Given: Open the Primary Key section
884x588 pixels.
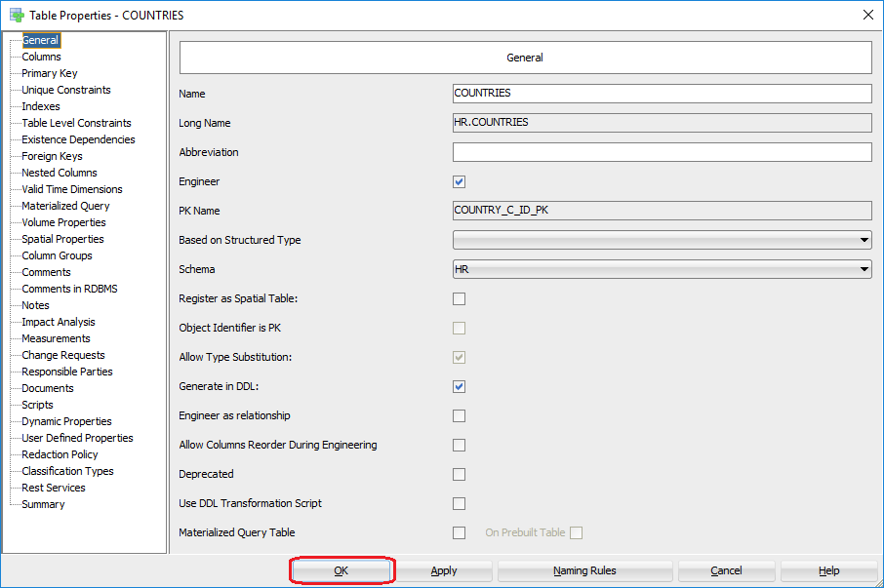Looking at the screenshot, I should pyautogui.click(x=49, y=73).
